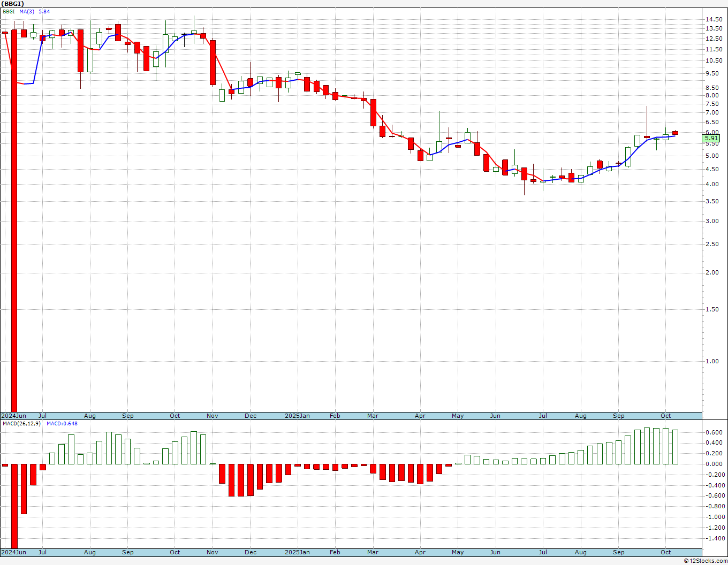Click the MACD:0.648 value label

pyautogui.click(x=62, y=424)
